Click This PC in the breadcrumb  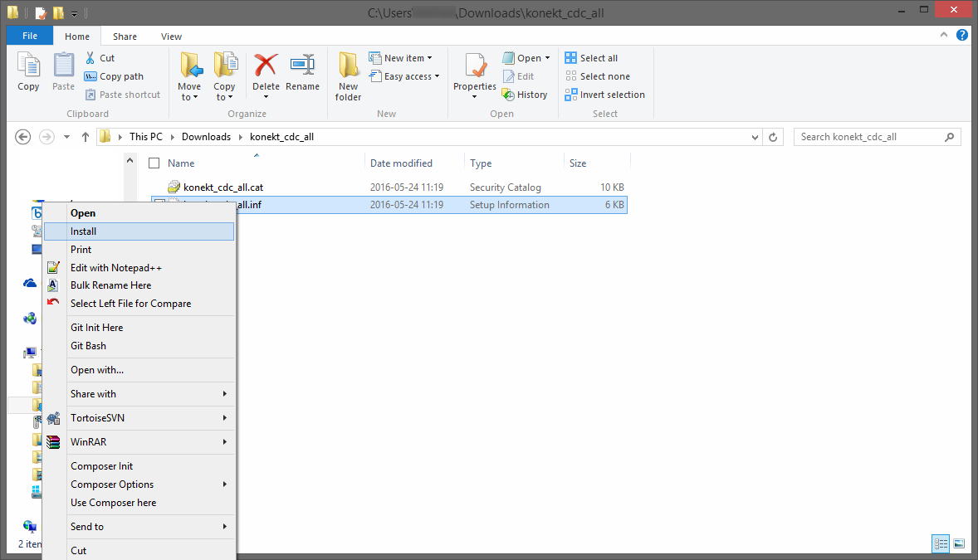(x=146, y=137)
